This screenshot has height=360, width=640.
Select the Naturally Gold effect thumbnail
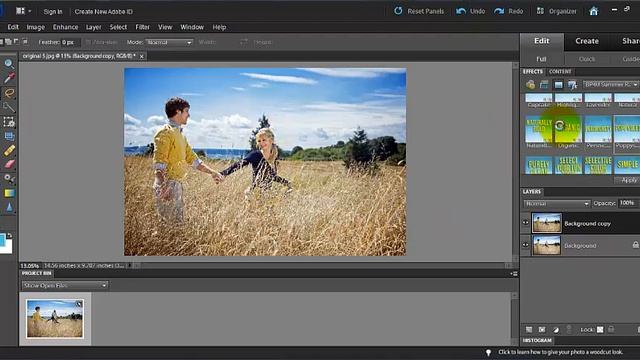[538, 129]
